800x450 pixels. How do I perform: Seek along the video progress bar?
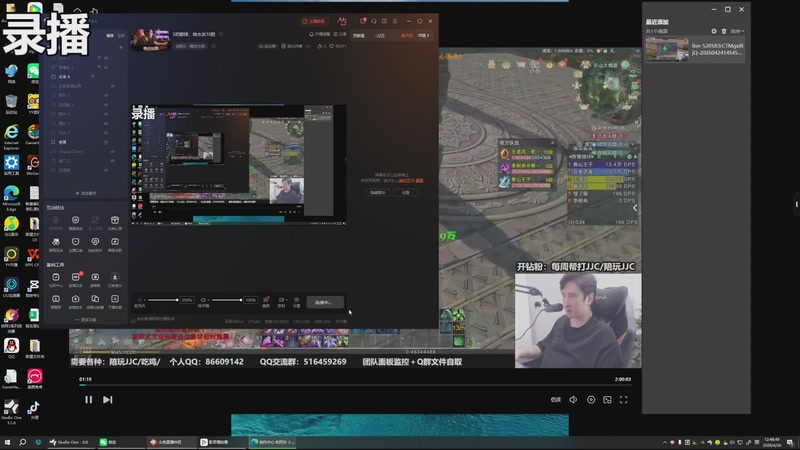[355, 385]
